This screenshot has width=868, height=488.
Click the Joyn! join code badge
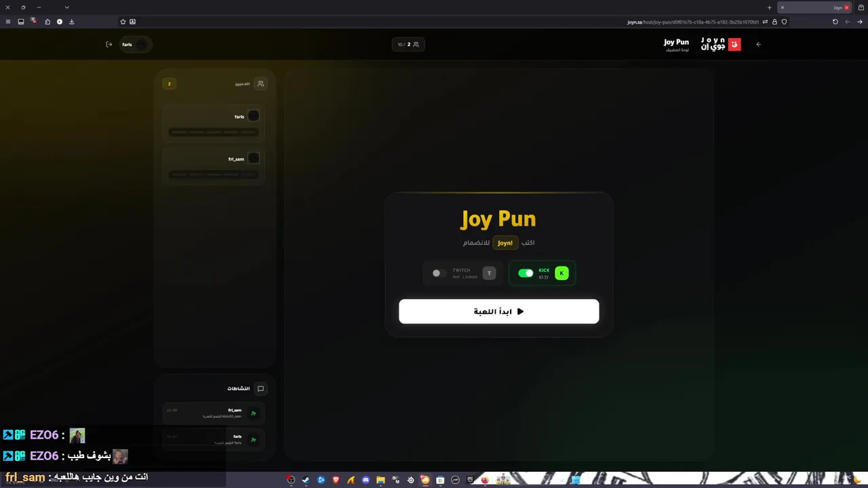point(505,243)
